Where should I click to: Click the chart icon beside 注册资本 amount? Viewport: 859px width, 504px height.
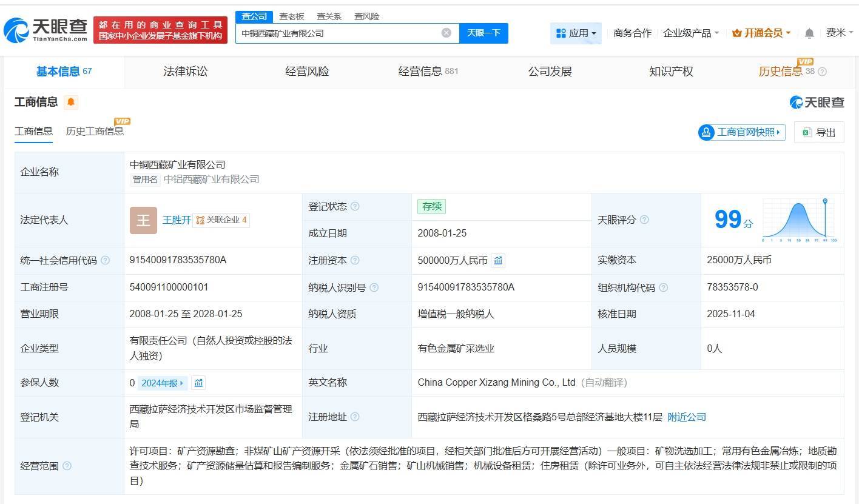(x=498, y=260)
